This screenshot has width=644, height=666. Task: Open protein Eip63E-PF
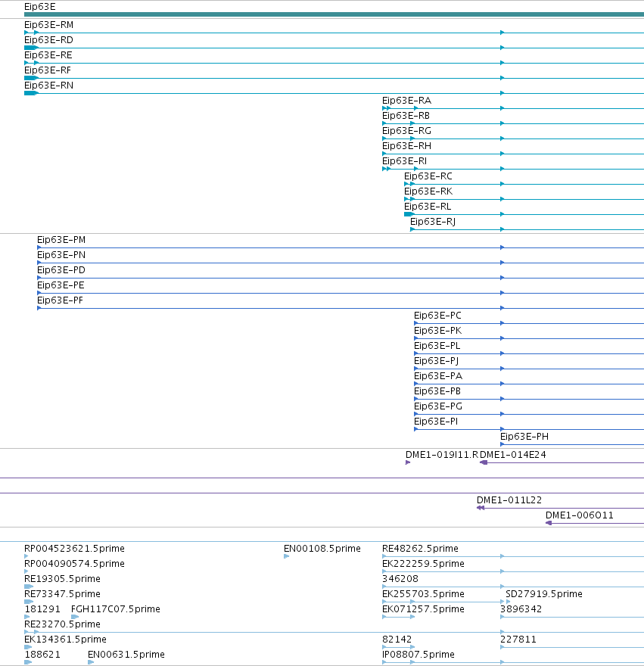coord(60,300)
